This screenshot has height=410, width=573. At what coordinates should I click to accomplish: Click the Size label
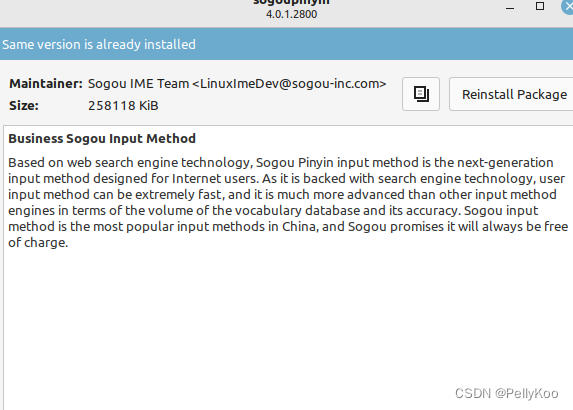tap(24, 106)
